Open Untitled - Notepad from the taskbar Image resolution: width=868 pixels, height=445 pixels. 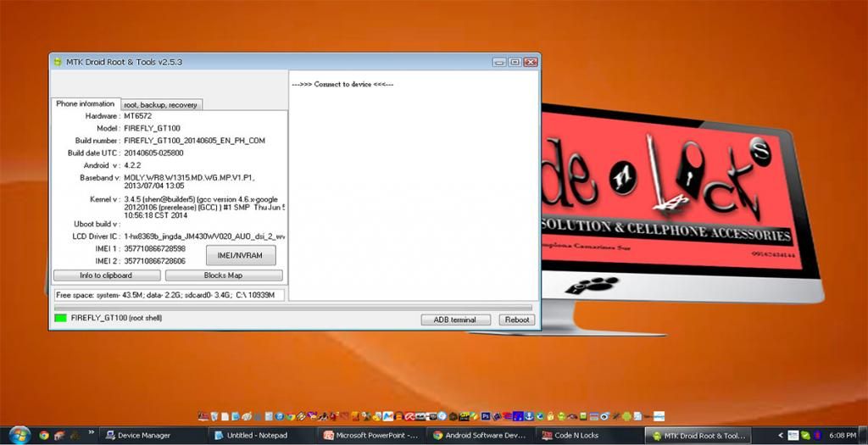(260, 435)
